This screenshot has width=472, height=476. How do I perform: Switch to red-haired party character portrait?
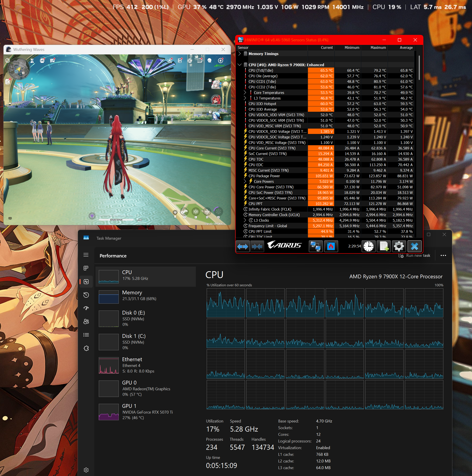click(x=216, y=100)
